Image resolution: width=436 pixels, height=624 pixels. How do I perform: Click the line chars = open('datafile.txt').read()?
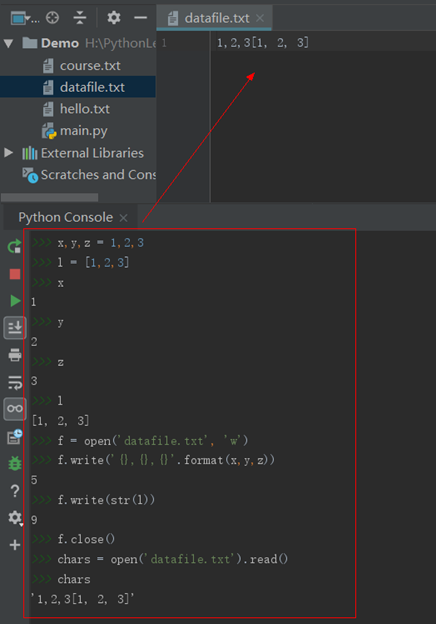tap(173, 559)
